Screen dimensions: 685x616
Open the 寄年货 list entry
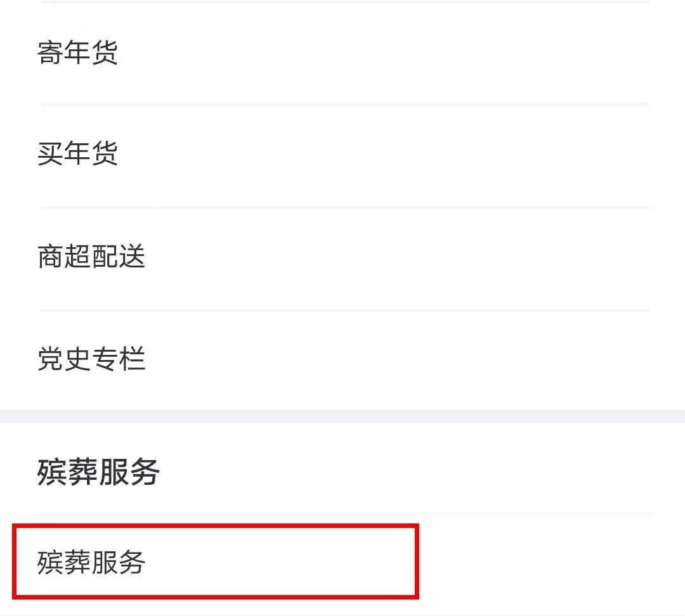[x=78, y=52]
